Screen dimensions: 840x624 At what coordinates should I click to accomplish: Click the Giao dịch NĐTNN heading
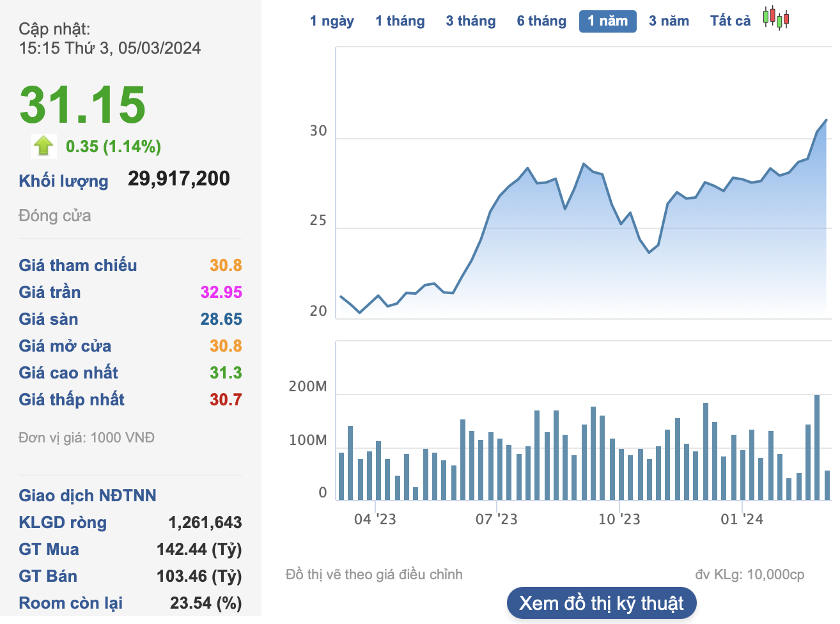[88, 495]
